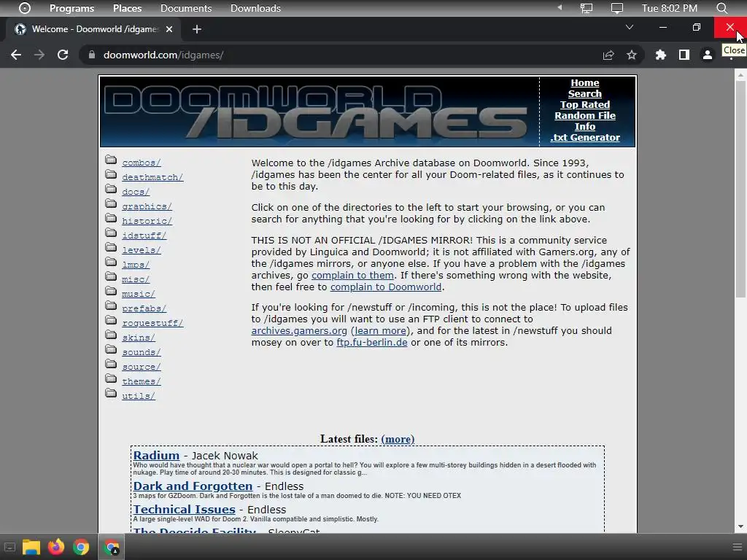The image size is (747, 560).
Task: Click the Tue 8:02 PM clock
Action: click(x=670, y=8)
